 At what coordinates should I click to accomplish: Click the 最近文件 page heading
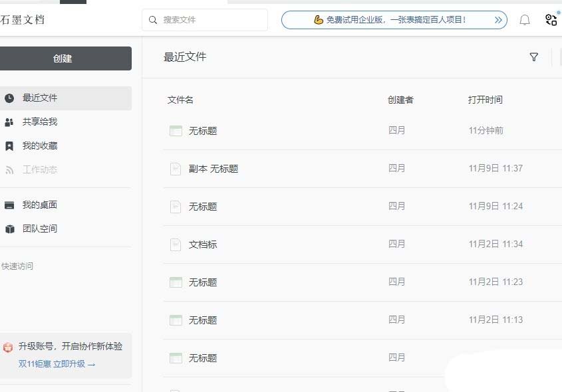(x=185, y=57)
